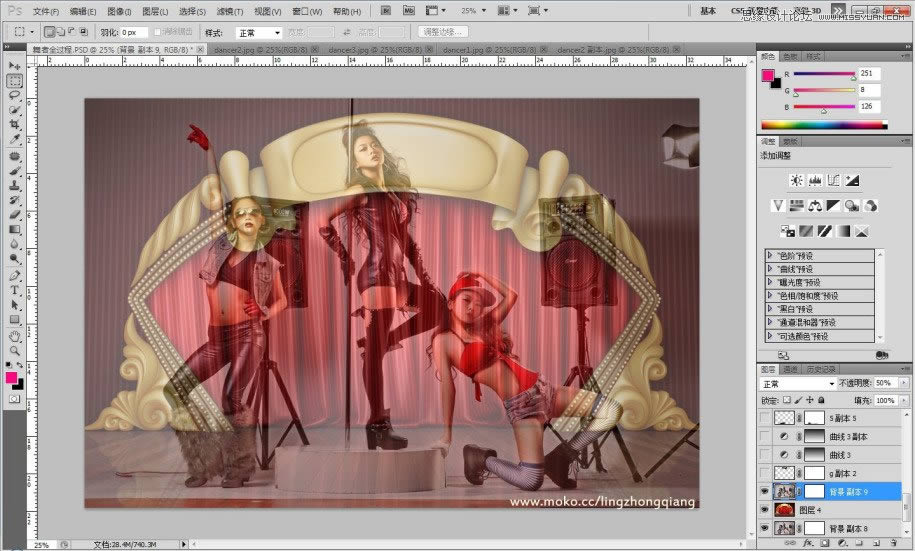The image size is (915, 551).
Task: Click the R color slider
Action: [823, 76]
